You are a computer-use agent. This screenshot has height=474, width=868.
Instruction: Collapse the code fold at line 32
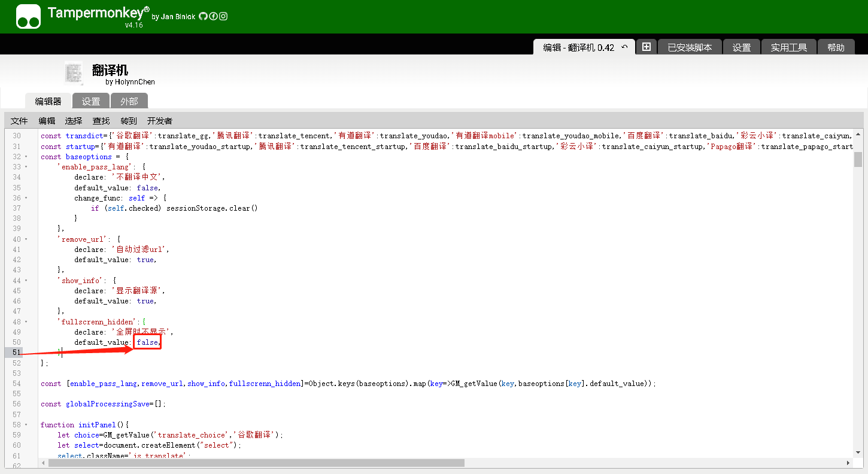click(26, 157)
